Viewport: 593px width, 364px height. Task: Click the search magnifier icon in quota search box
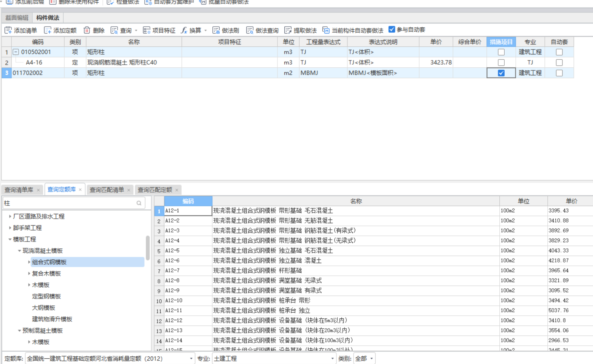coord(139,203)
